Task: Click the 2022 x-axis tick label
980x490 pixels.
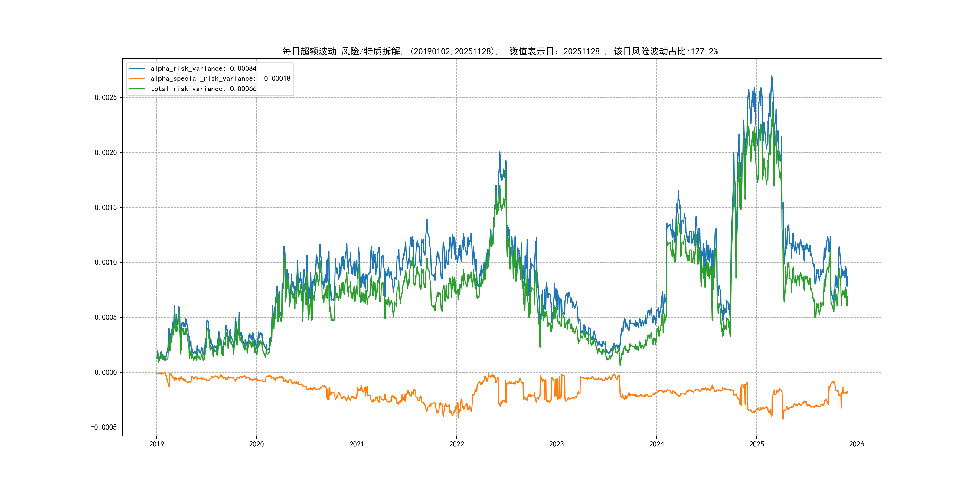Action: tap(456, 444)
